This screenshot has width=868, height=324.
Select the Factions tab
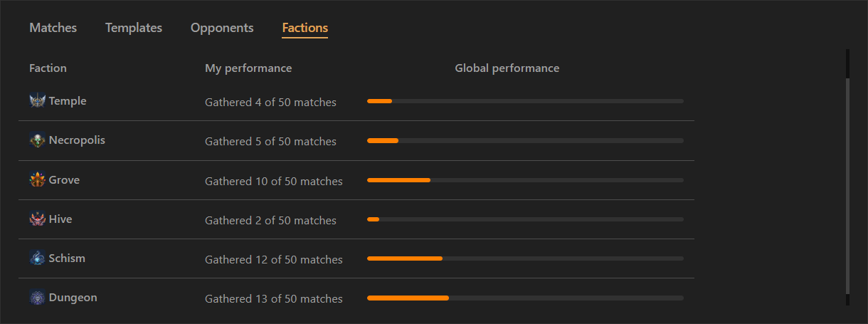(305, 28)
